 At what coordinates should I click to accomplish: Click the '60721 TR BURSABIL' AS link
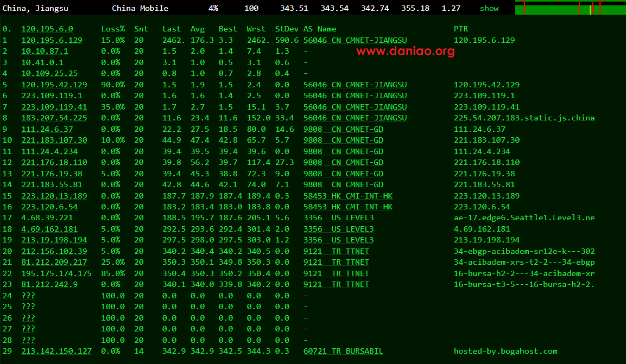pyautogui.click(x=343, y=351)
